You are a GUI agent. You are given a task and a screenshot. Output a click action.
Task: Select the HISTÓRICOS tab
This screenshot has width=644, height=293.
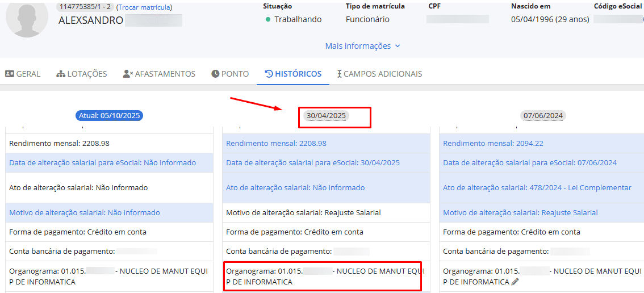click(293, 74)
